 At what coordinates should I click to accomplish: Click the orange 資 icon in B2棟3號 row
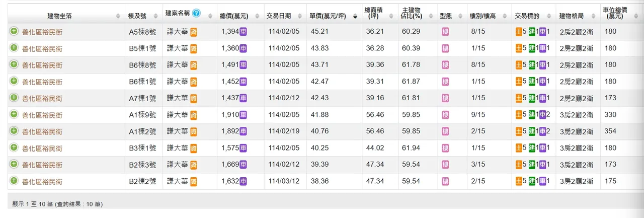[x=193, y=165]
